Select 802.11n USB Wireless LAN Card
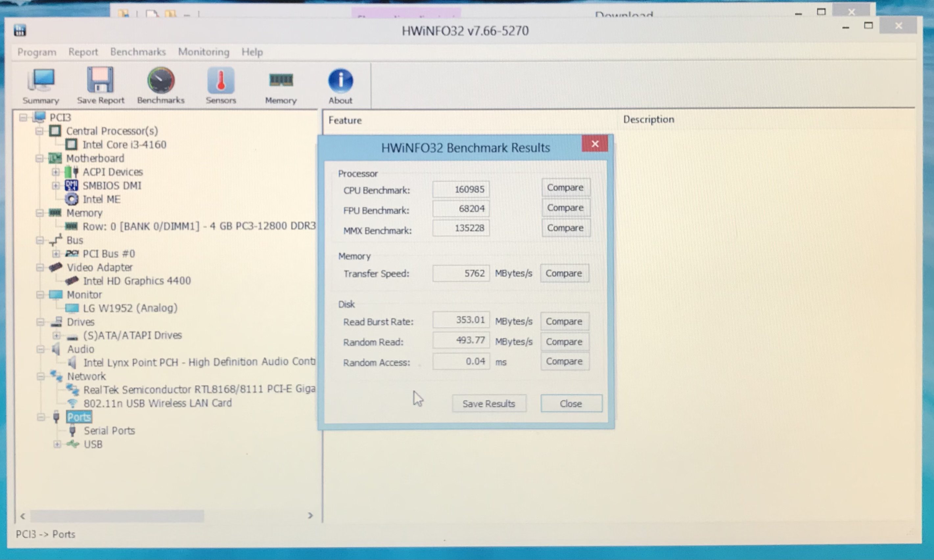The image size is (934, 560). point(157,403)
